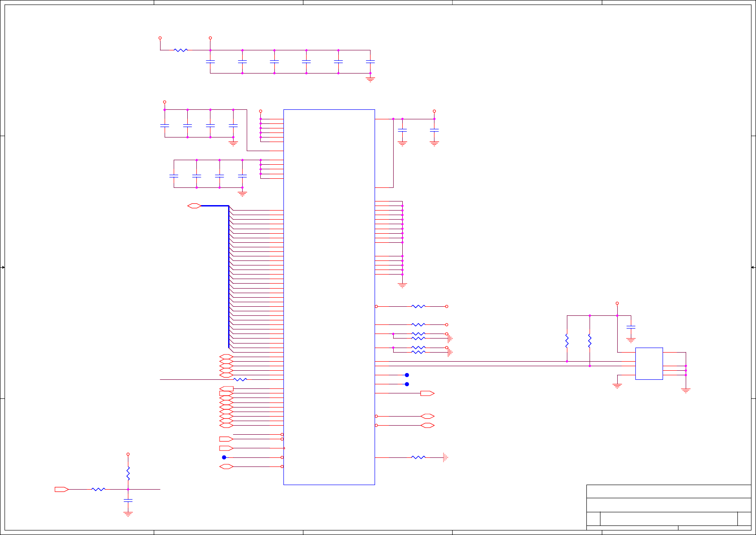Select resistor tied to lowest sideways ground
The width and height of the screenshot is (756, 535).
point(418,457)
